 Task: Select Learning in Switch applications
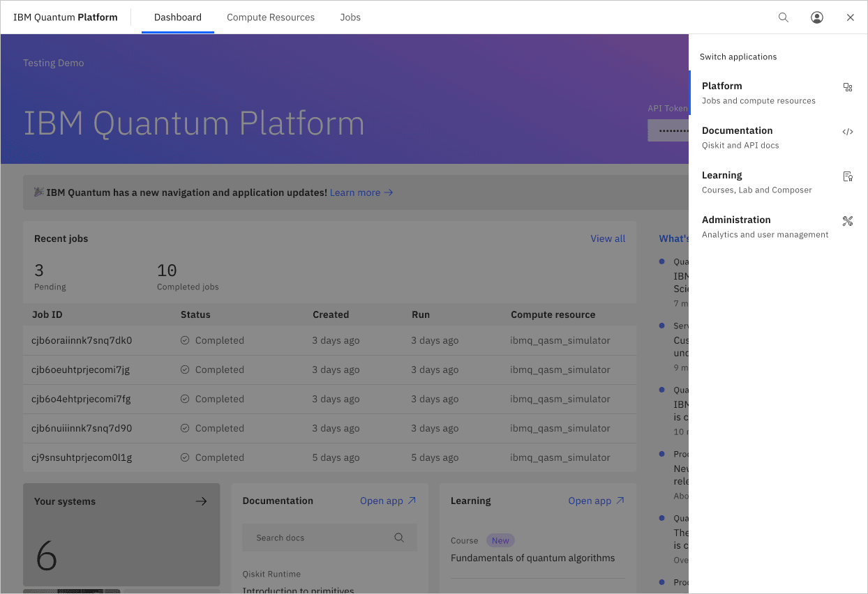[778, 182]
